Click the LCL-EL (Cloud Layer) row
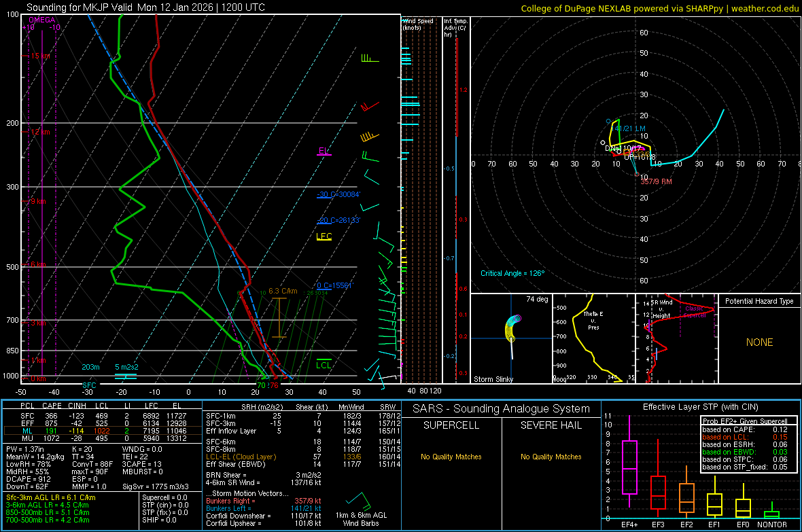 (x=303, y=457)
